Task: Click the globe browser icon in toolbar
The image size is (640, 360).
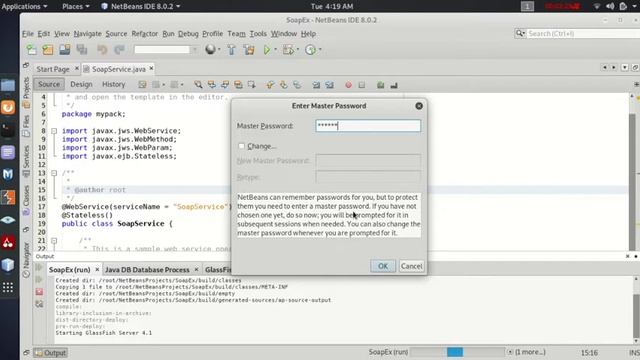Action: [210, 49]
